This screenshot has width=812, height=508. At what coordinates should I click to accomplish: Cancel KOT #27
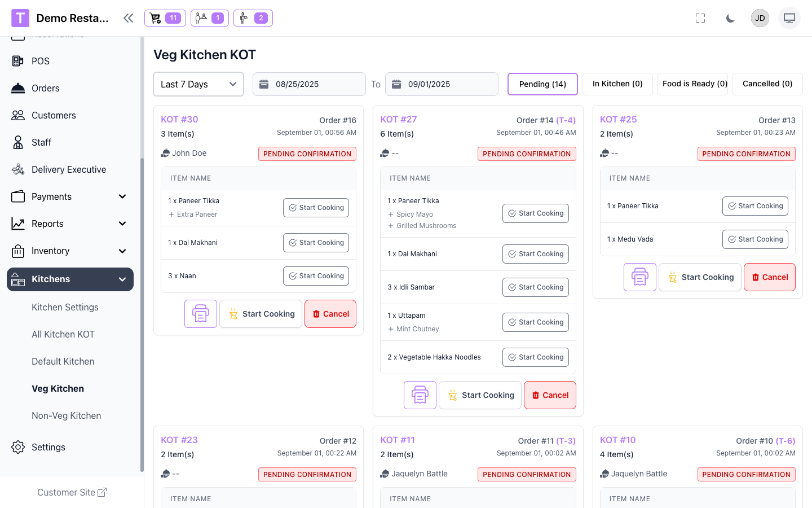tap(549, 395)
